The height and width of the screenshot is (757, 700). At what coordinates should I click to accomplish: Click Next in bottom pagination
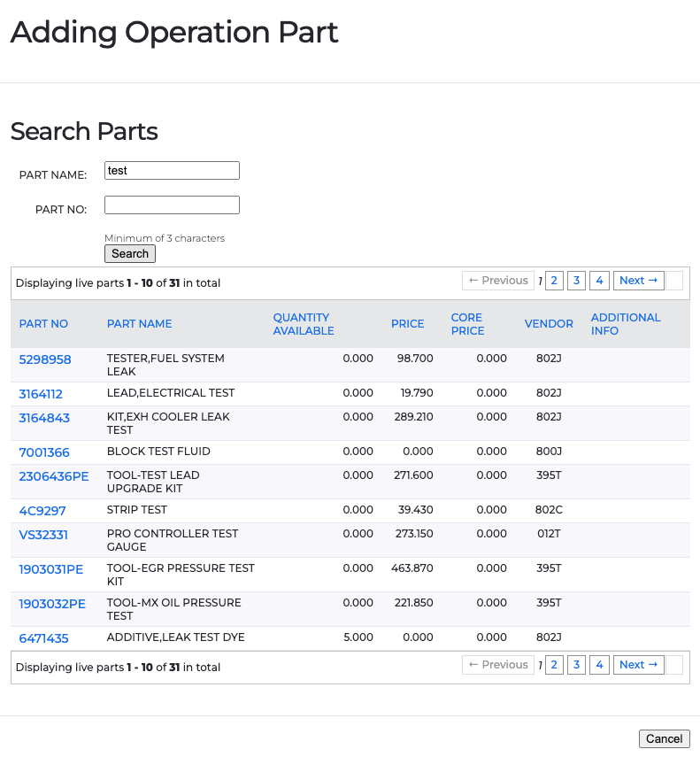[x=638, y=665]
